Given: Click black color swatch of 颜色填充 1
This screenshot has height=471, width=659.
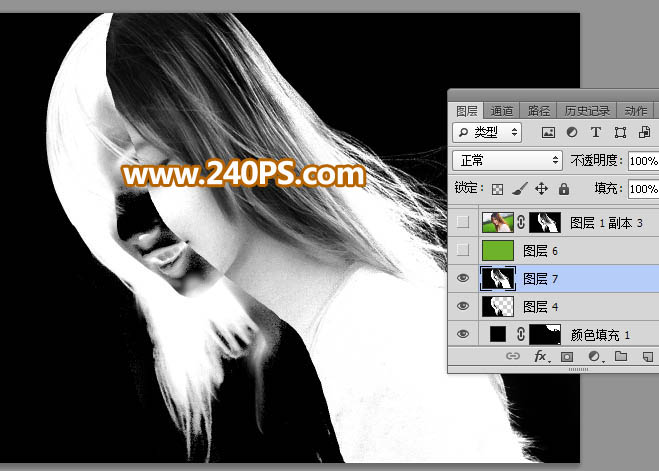Looking at the screenshot, I should tap(498, 334).
